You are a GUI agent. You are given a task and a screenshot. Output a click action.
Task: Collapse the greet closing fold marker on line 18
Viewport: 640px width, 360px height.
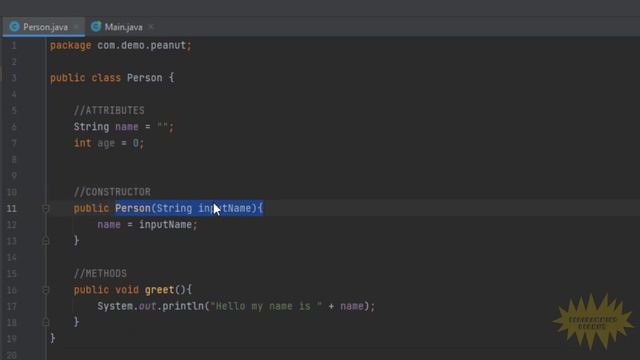click(46, 322)
